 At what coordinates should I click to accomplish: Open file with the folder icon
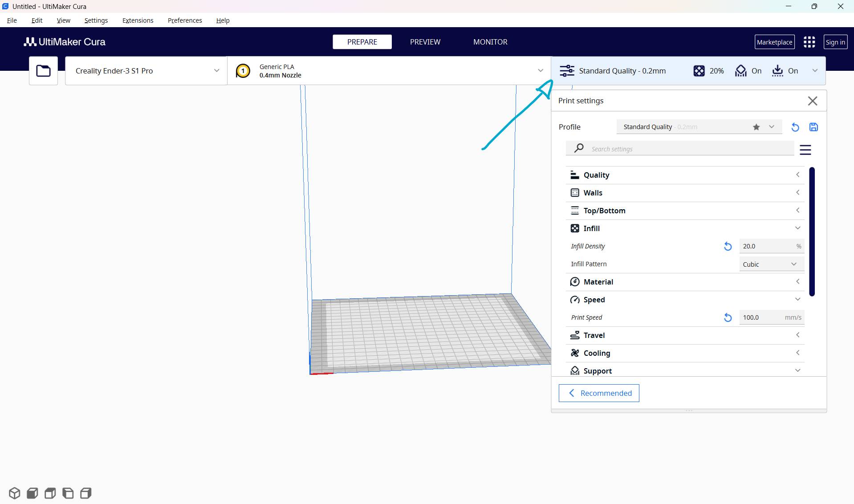(x=43, y=71)
